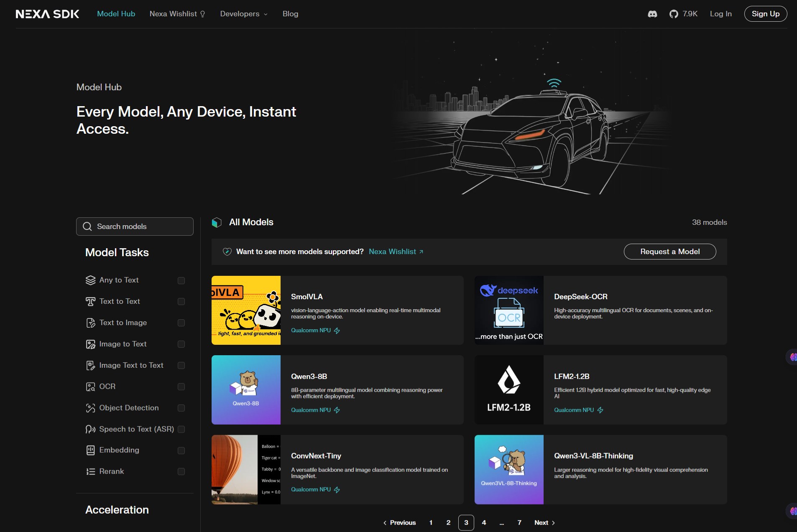Enable the Any to Text checkbox
The image size is (797, 532).
click(181, 280)
